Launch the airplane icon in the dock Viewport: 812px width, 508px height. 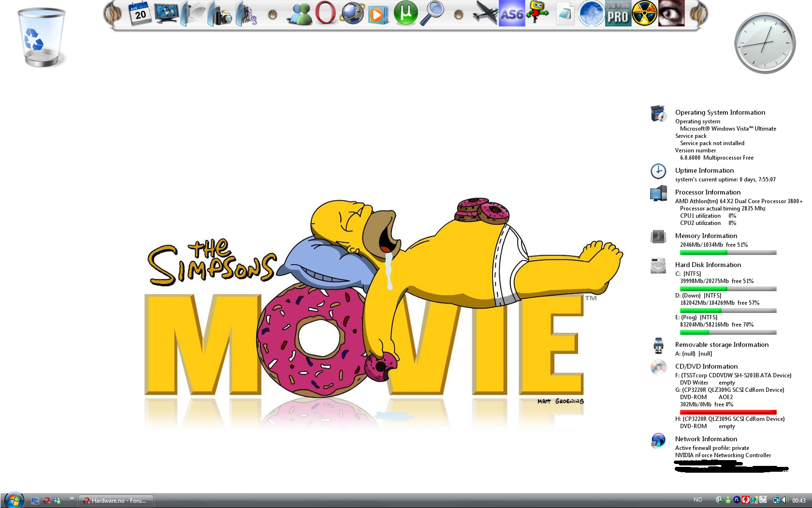(485, 13)
